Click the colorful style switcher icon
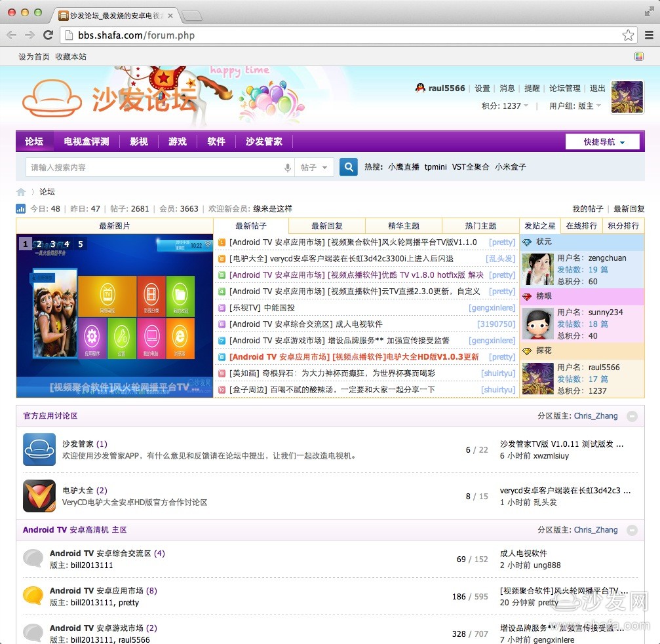 pyautogui.click(x=639, y=56)
